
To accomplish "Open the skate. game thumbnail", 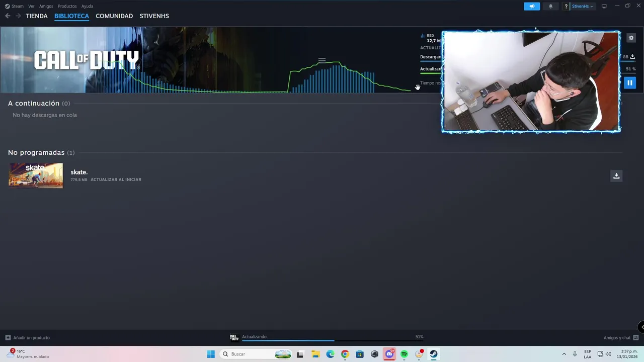I will [x=36, y=175].
